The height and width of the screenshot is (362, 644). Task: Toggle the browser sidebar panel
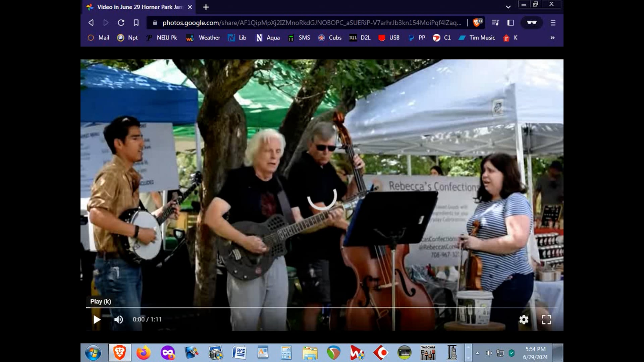tap(511, 22)
